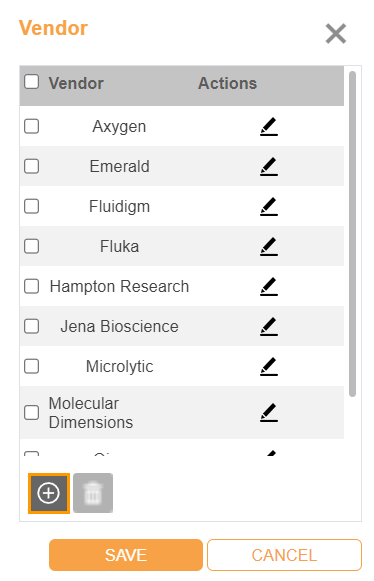
Task: Edit the Axygen vendor entry
Action: (269, 126)
